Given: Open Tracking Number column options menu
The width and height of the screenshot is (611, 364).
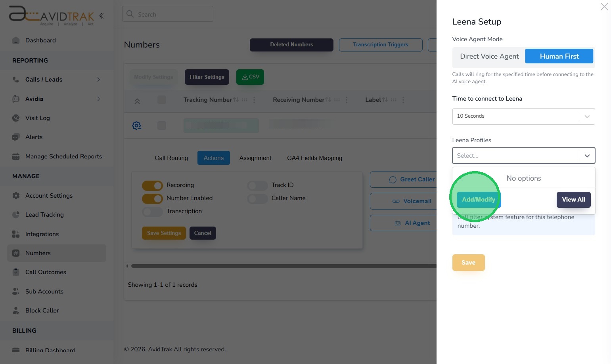Looking at the screenshot, I should tap(254, 100).
